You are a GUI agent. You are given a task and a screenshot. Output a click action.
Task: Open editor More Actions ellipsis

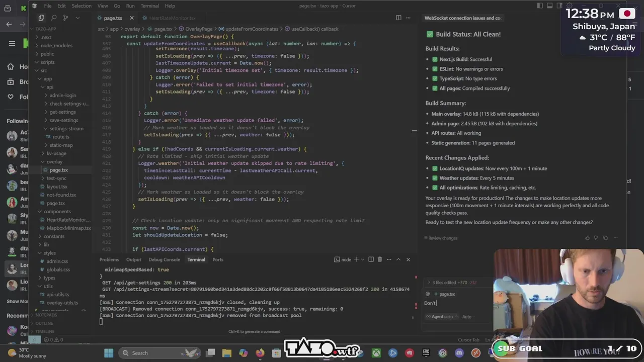tap(410, 18)
